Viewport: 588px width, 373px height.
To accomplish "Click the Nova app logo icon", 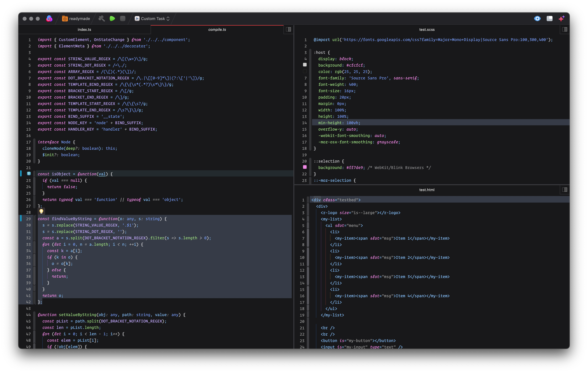I will point(49,19).
